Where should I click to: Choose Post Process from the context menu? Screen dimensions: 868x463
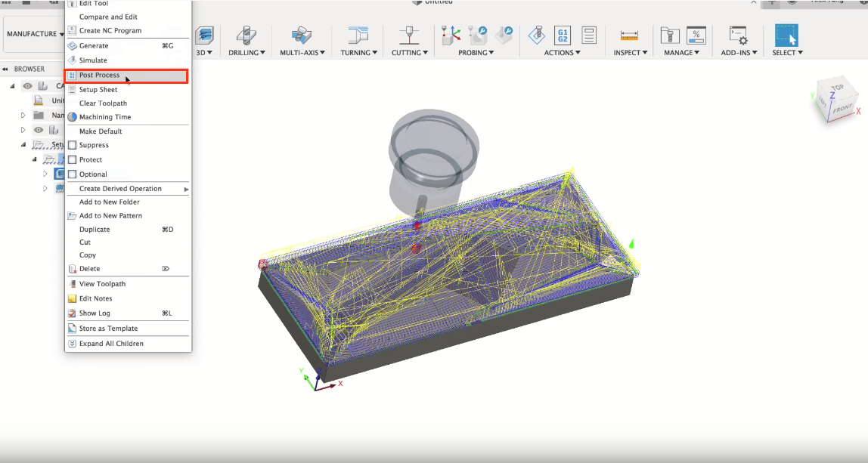[x=127, y=76]
